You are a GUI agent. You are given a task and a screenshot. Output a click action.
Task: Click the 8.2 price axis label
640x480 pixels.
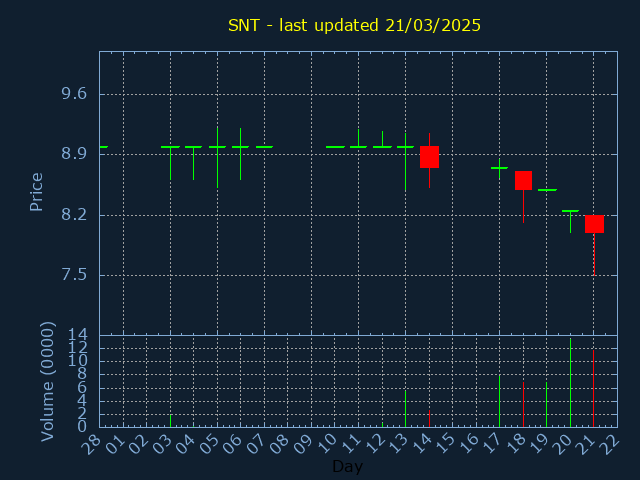click(x=74, y=215)
